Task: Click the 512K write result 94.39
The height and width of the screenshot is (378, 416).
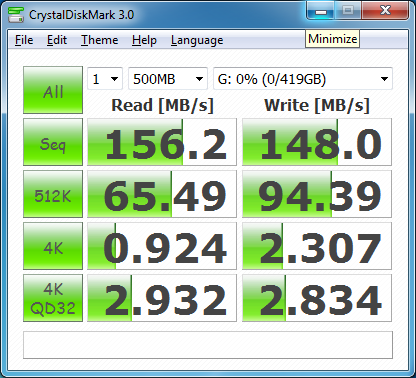Action: (x=317, y=194)
